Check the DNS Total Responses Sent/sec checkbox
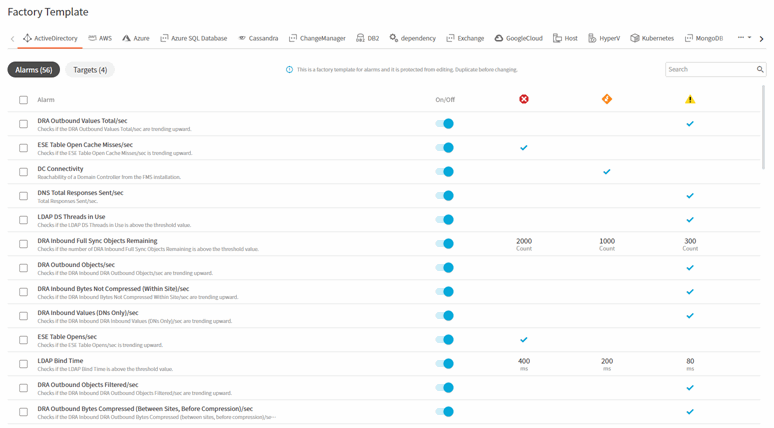This screenshot has height=428, width=774. pyautogui.click(x=24, y=196)
